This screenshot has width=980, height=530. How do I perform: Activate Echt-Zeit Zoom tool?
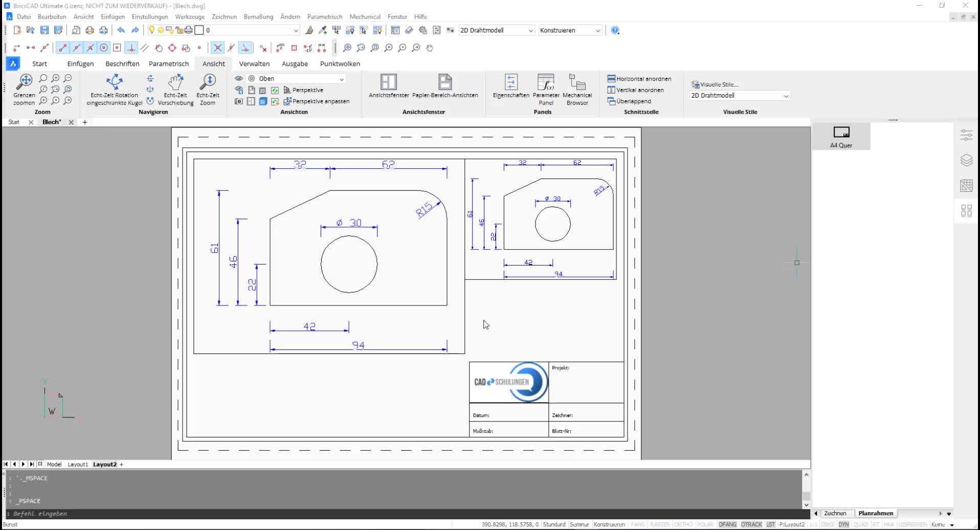pyautogui.click(x=208, y=90)
